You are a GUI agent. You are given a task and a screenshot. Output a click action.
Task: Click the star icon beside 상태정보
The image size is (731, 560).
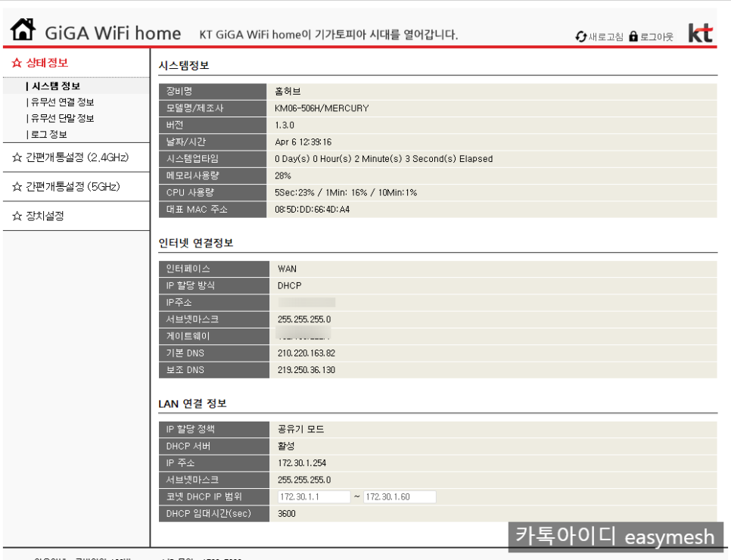click(x=15, y=64)
